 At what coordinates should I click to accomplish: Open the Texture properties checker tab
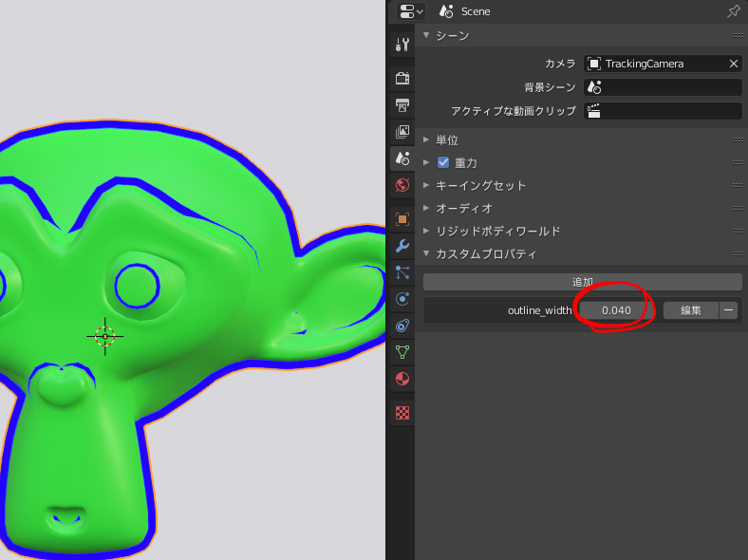click(402, 413)
